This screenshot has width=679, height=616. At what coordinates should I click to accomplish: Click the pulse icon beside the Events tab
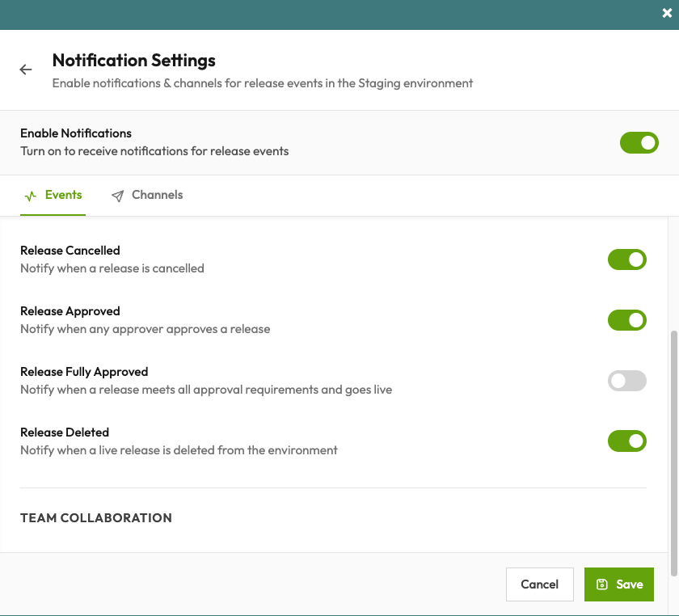[x=31, y=195]
